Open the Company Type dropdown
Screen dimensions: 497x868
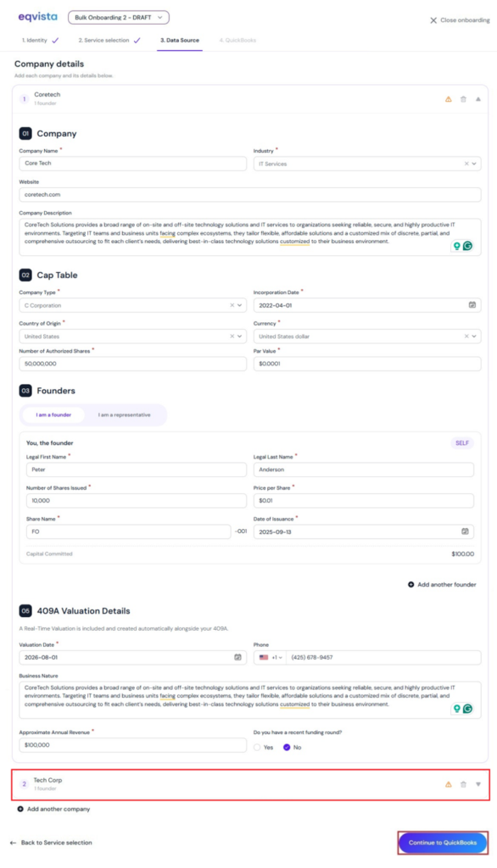[133, 305]
